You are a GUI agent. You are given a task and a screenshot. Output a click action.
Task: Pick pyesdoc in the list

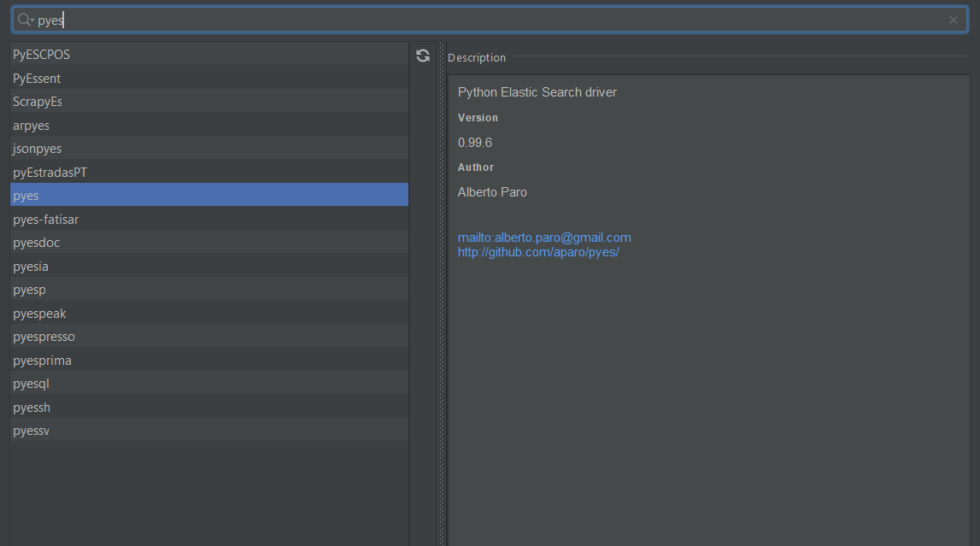coord(209,243)
